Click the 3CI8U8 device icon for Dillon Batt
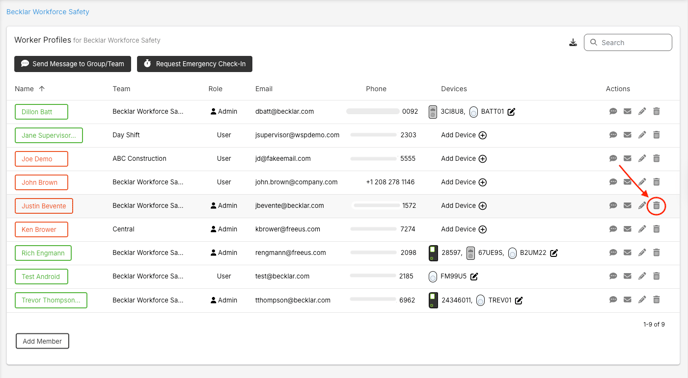Image resolution: width=688 pixels, height=378 pixels. click(x=433, y=112)
